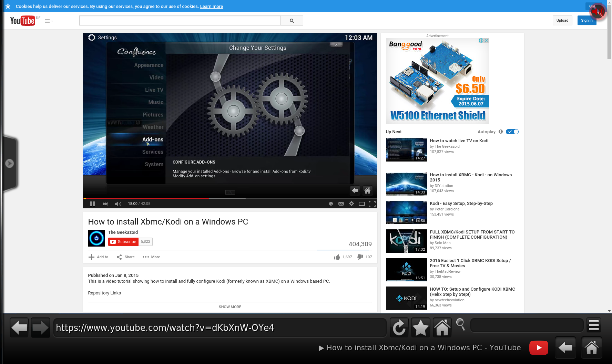
Task: Click the thumbs up like icon
Action: tap(337, 257)
